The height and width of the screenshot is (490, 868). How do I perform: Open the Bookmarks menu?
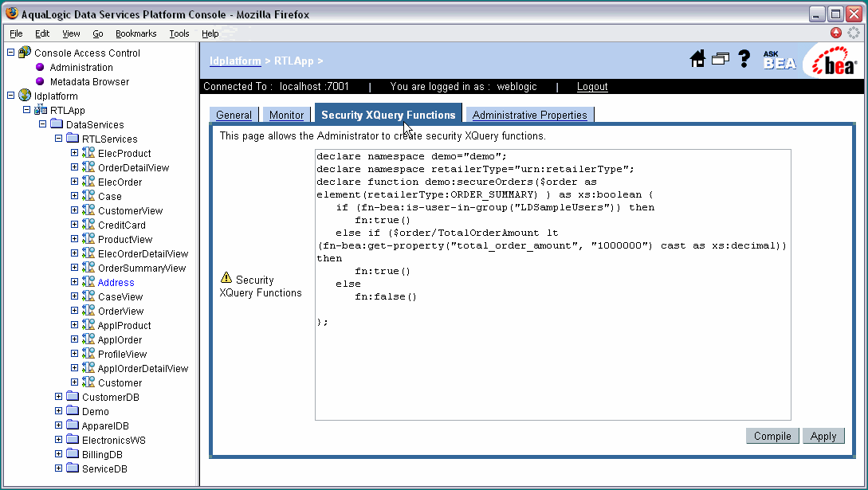click(x=136, y=33)
